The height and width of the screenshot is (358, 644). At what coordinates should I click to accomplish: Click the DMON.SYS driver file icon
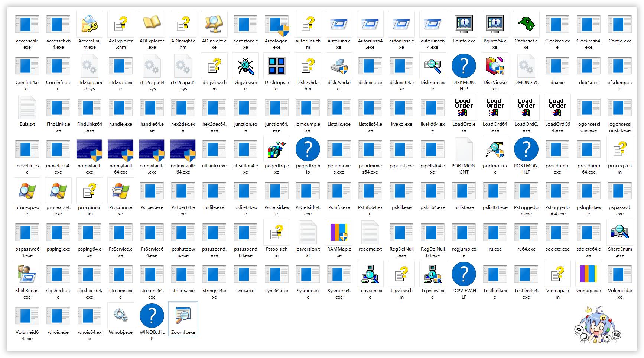pyautogui.click(x=526, y=66)
